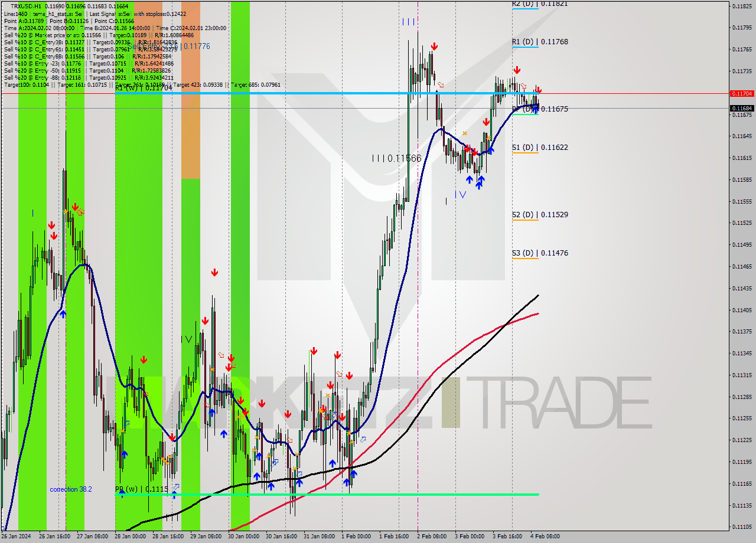Click the S2 (D) | 0.11529 support label
Image resolution: width=756 pixels, height=543 pixels.
point(540,215)
